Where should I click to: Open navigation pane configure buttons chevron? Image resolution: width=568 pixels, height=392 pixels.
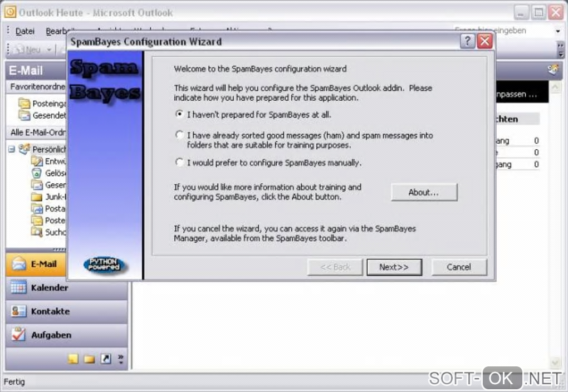pyautogui.click(x=121, y=359)
